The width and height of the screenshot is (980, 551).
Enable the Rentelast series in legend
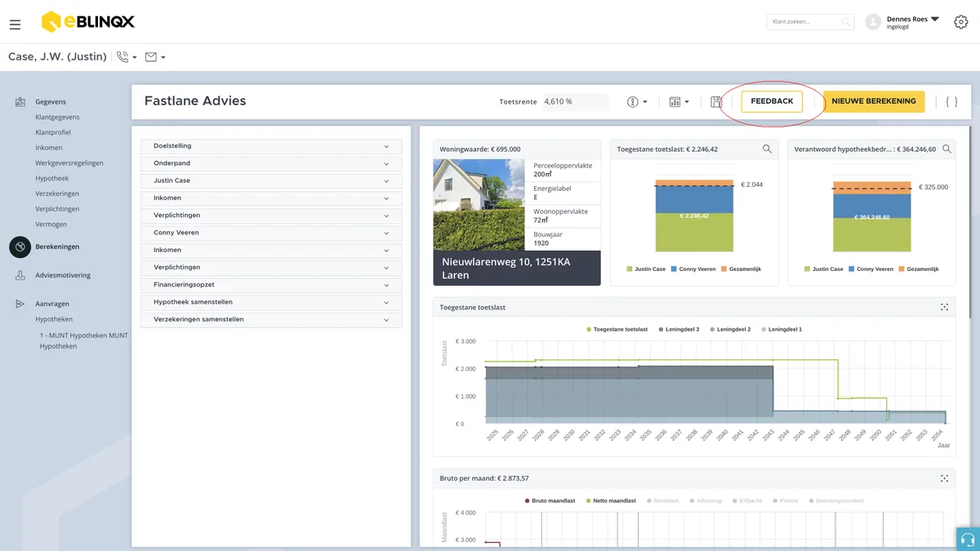tap(662, 500)
